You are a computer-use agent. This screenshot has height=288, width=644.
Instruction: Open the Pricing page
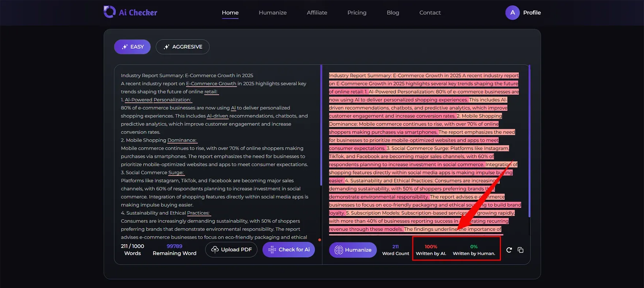(357, 12)
